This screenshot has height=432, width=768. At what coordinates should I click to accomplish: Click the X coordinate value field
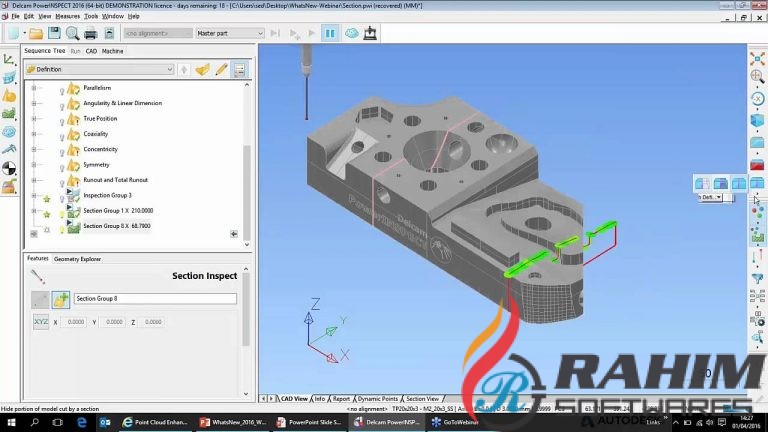coord(73,322)
